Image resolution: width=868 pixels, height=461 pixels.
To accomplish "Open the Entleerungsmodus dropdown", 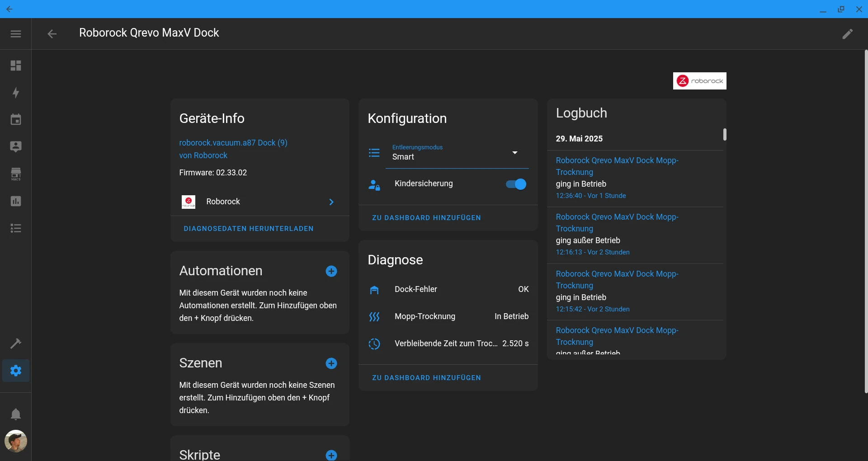I will pos(457,153).
